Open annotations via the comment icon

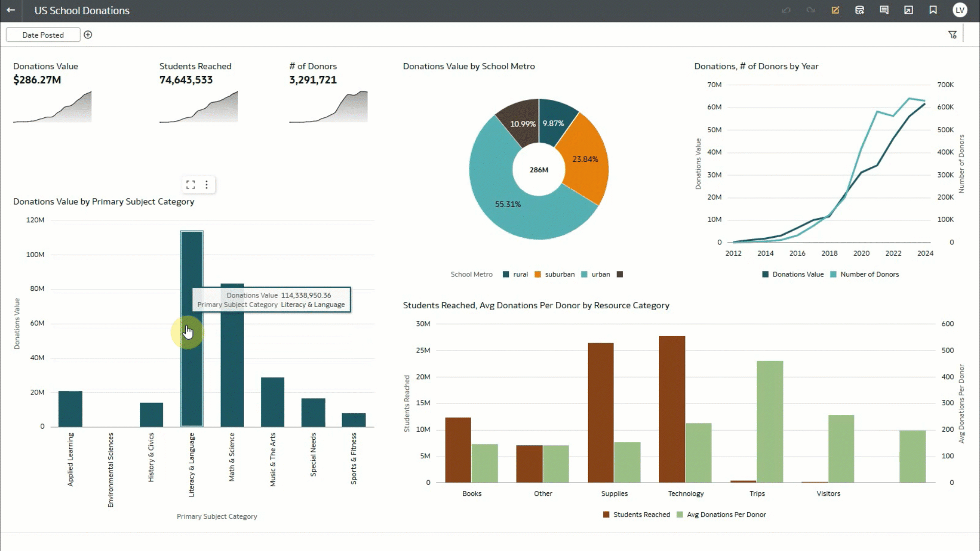885,10
